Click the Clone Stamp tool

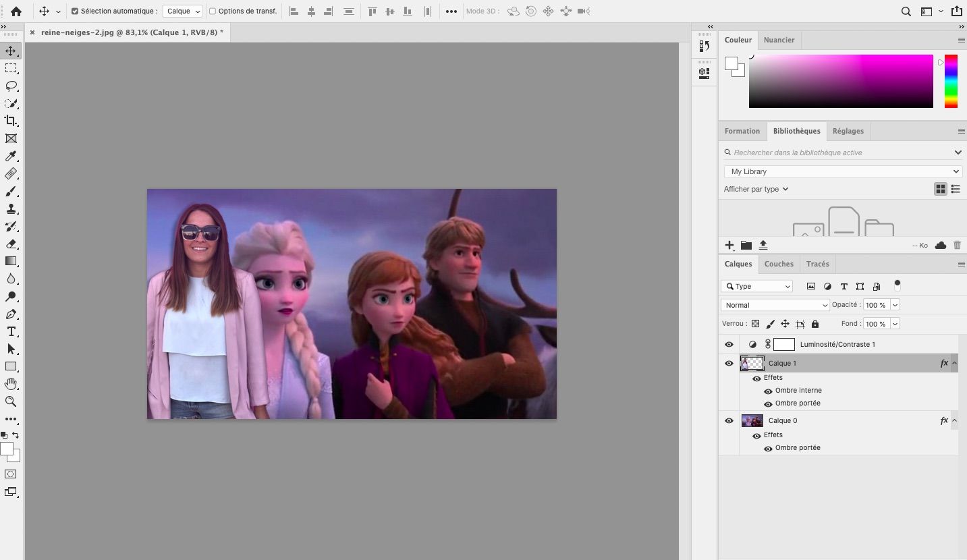11,208
